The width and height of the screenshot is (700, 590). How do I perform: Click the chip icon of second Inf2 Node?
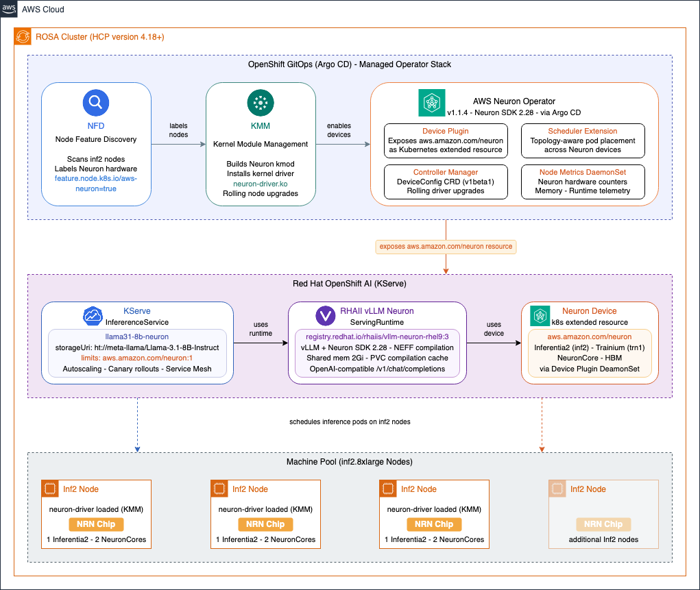(219, 489)
